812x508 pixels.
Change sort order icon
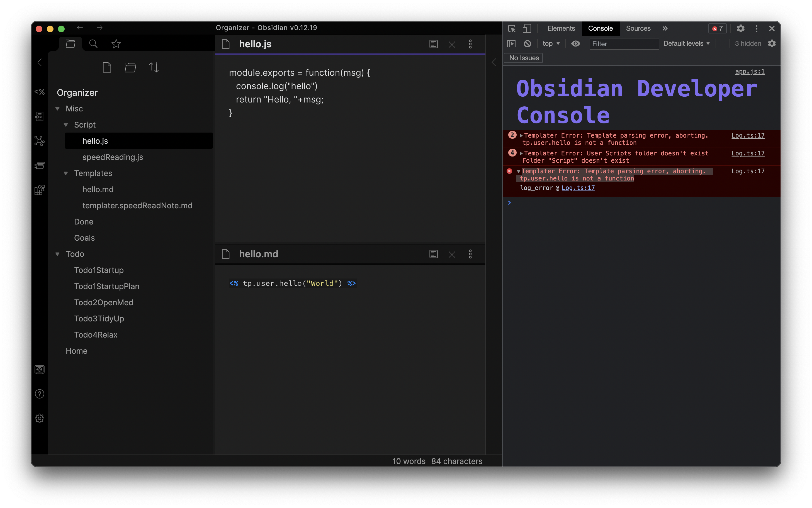(x=154, y=67)
